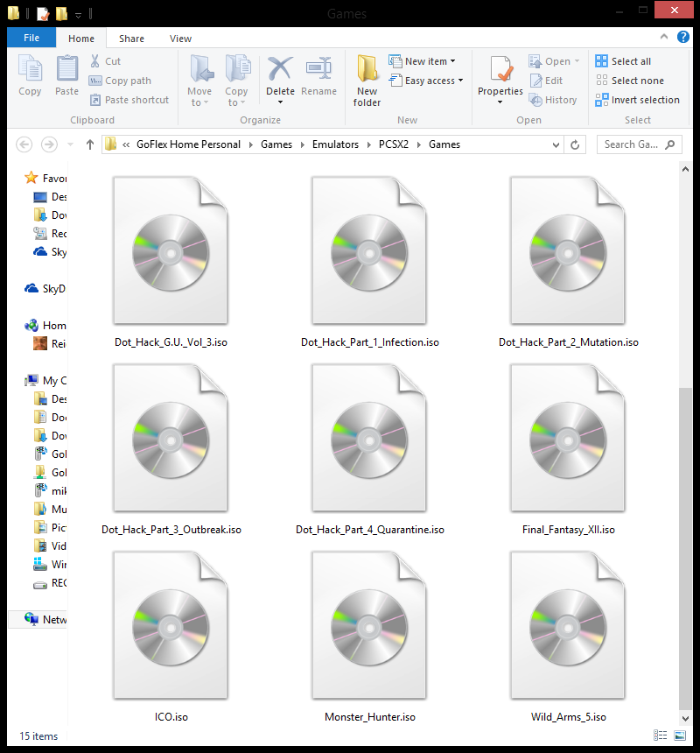Viewport: 700px width, 753px height.
Task: Open My Computer in navigation pane
Action: coord(45,381)
